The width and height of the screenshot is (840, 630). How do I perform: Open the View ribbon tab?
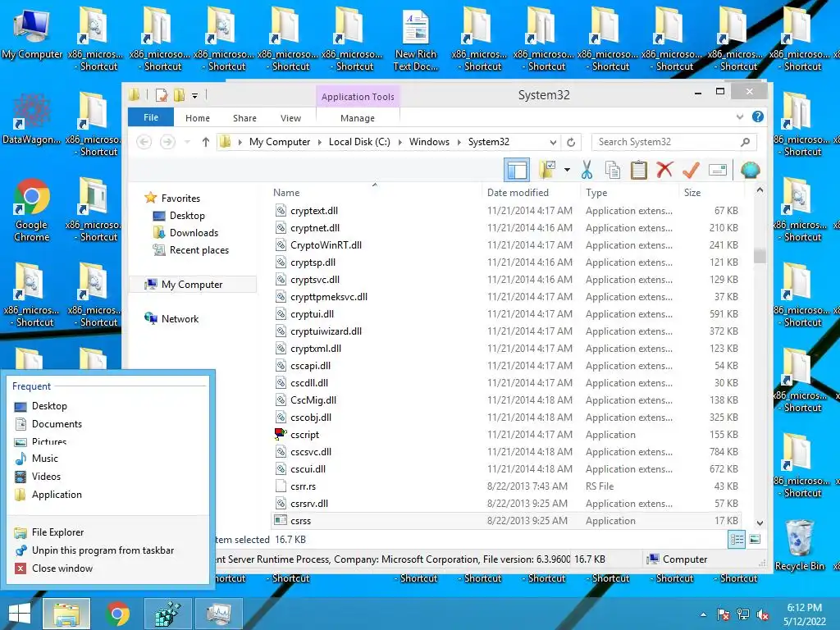click(x=291, y=118)
